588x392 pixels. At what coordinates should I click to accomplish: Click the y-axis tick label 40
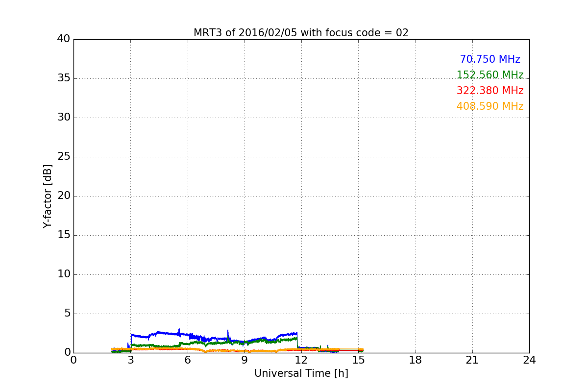[x=64, y=39]
